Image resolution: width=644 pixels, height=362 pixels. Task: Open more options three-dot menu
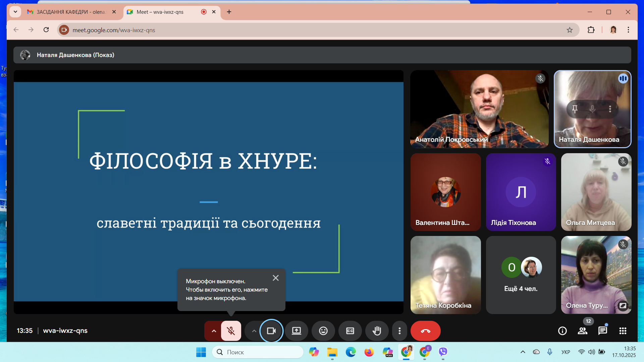click(399, 331)
